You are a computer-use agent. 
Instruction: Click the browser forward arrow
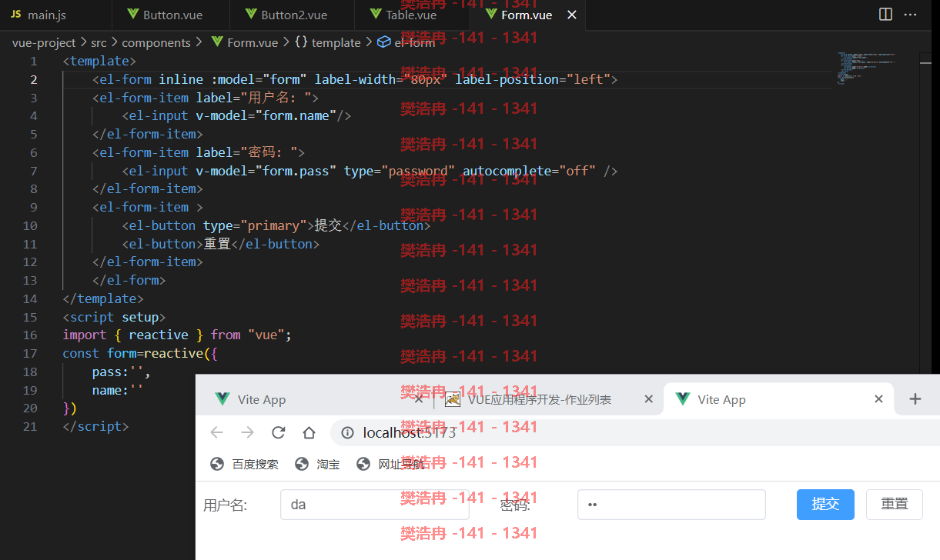247,432
